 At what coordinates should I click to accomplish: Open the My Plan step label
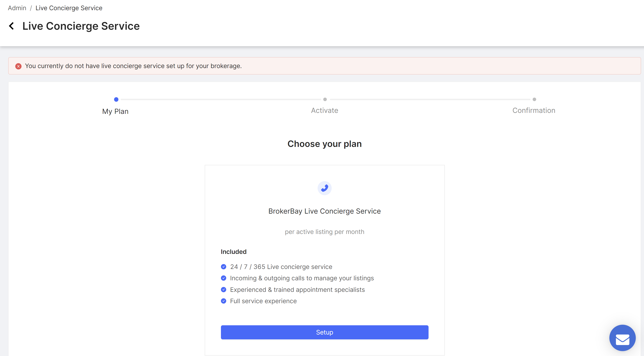[115, 111]
